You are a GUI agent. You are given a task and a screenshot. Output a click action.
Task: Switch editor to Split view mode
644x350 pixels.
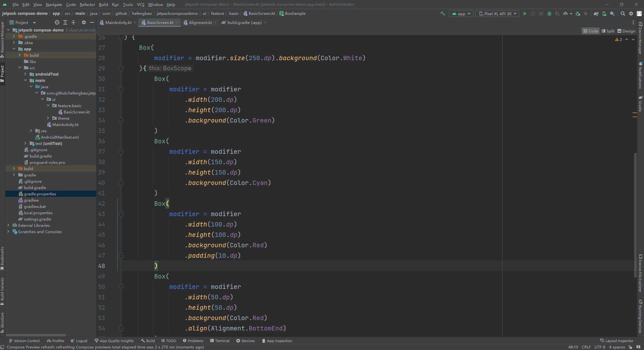click(608, 31)
